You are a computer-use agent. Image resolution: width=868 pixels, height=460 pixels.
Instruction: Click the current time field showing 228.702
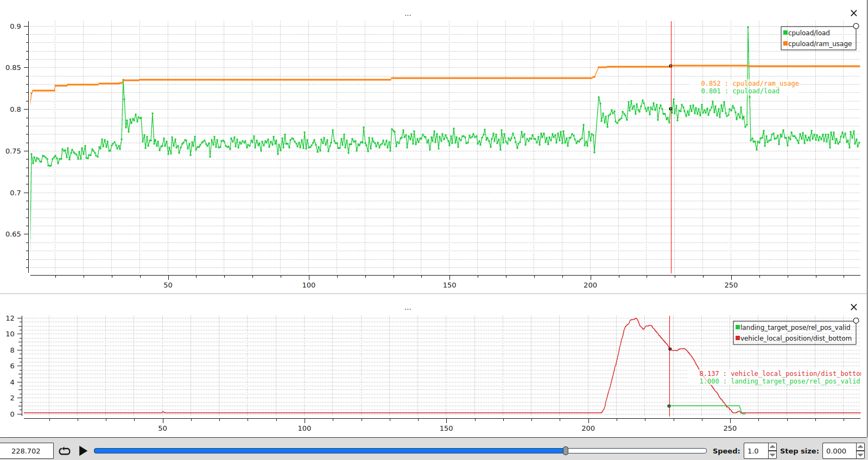(26, 451)
